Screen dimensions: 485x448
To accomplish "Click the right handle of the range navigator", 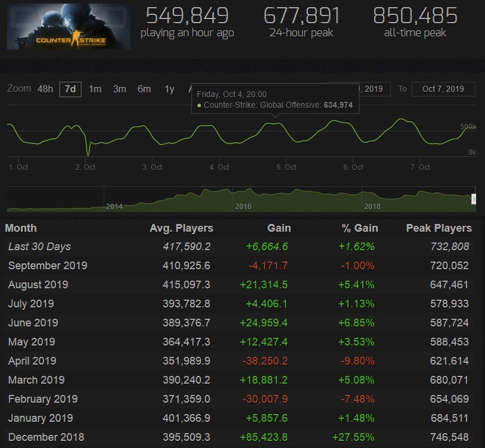I will 474,199.
